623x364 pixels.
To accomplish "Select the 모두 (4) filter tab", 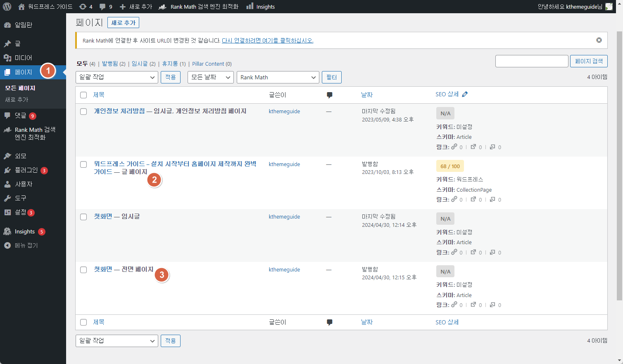I will pos(86,64).
